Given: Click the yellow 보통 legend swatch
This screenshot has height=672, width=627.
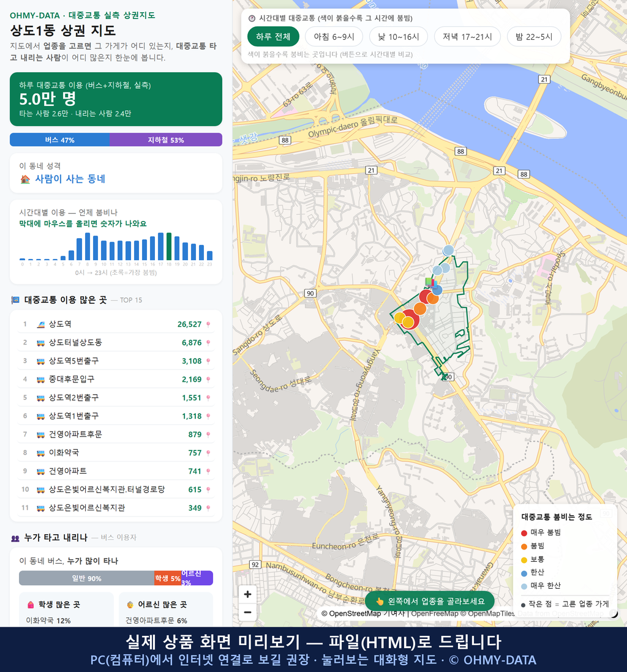Looking at the screenshot, I should pyautogui.click(x=524, y=560).
